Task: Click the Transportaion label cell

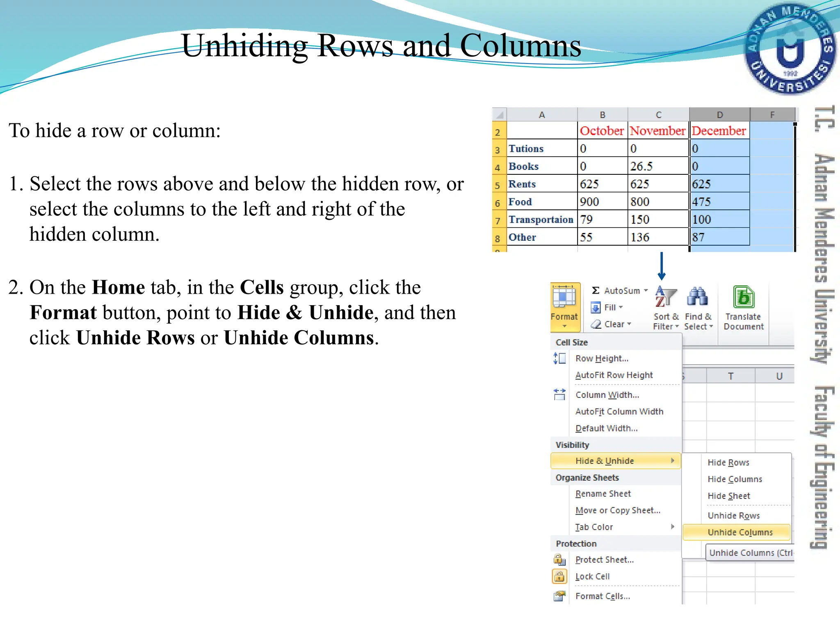Action: point(542,219)
